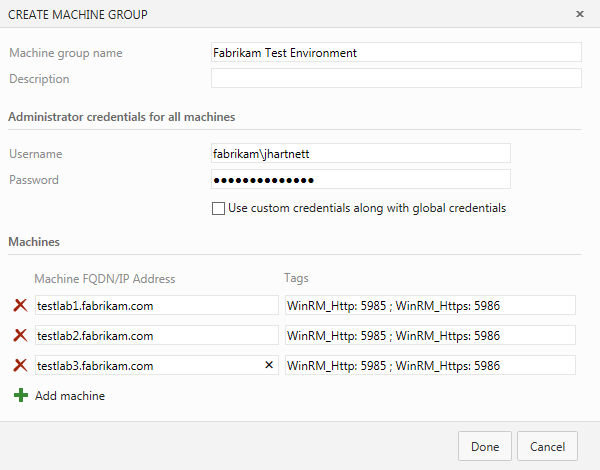The height and width of the screenshot is (470, 600).
Task: Click the Tags field for testlab2
Action: click(x=430, y=336)
